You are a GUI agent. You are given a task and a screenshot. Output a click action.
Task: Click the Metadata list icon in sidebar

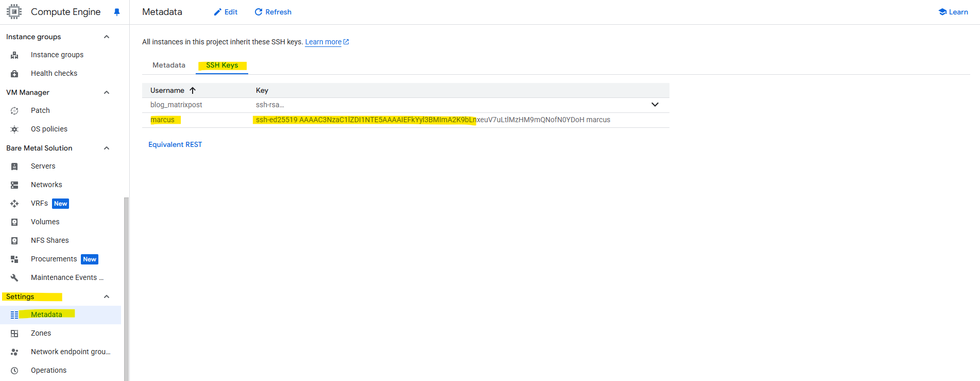(x=14, y=314)
